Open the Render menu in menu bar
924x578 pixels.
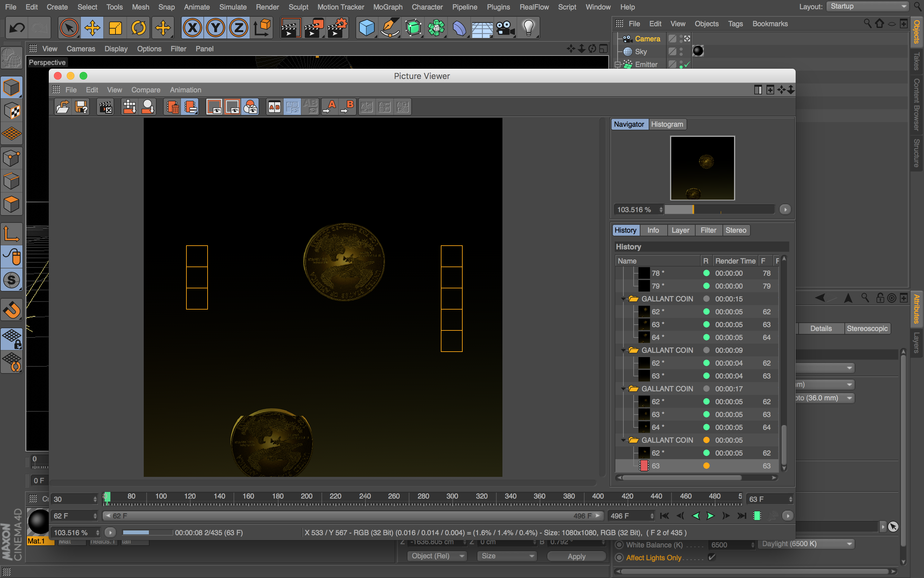[267, 7]
